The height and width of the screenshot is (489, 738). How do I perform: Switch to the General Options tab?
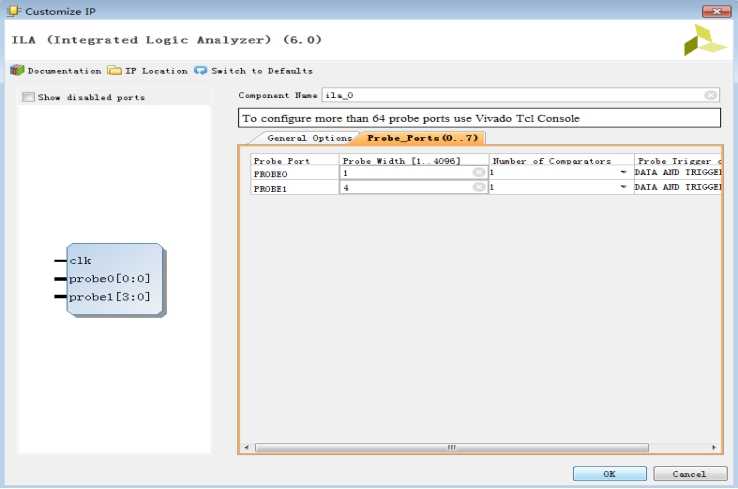pos(309,138)
